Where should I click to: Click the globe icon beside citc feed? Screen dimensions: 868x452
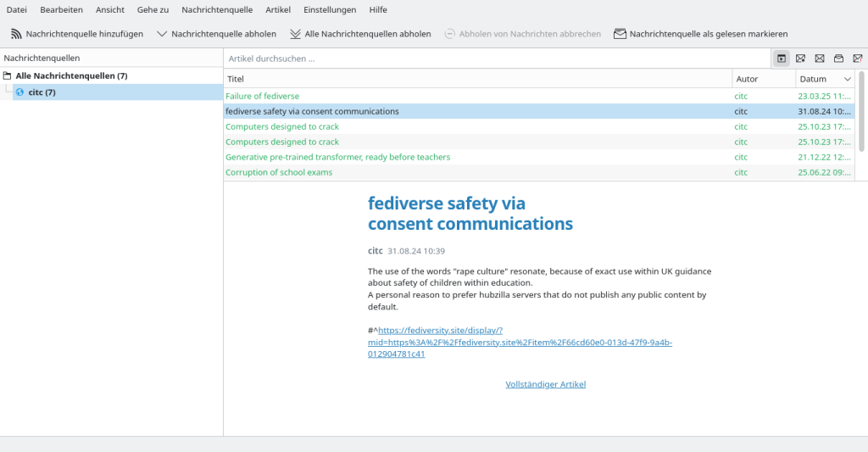coord(20,92)
